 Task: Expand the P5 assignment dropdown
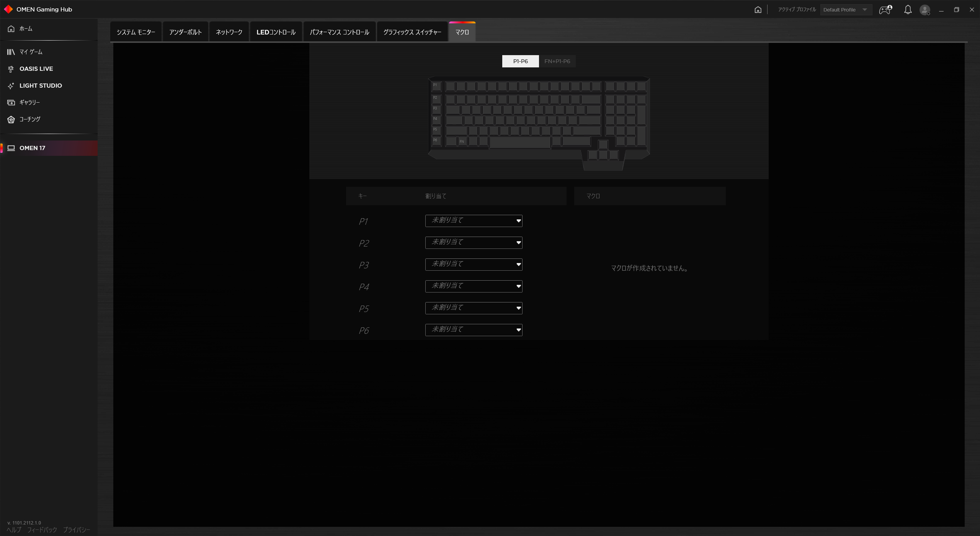pos(474,308)
